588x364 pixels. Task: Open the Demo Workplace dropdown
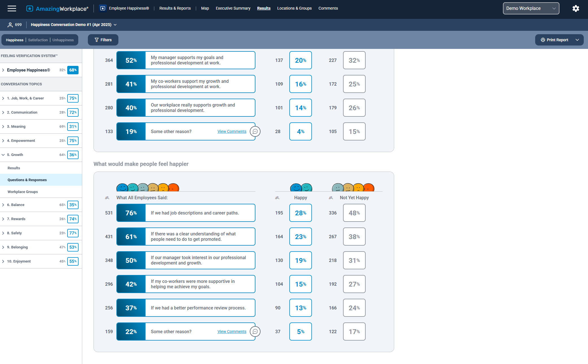click(x=531, y=8)
